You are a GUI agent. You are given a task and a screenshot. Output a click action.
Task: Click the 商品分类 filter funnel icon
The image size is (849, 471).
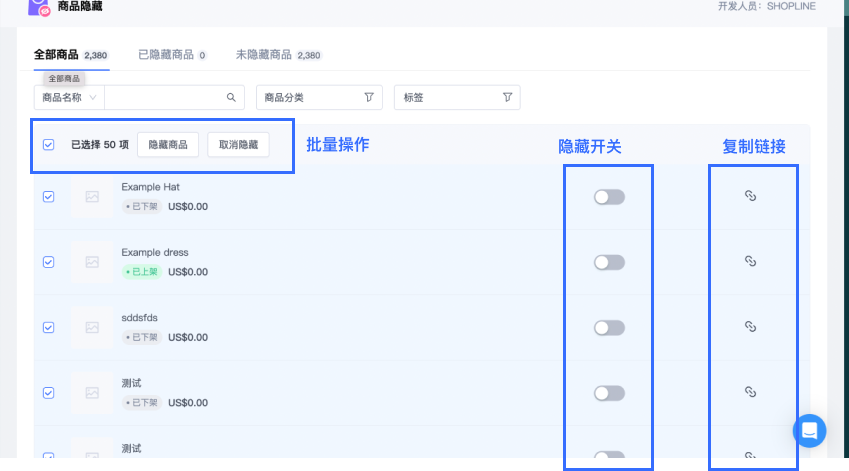click(369, 97)
